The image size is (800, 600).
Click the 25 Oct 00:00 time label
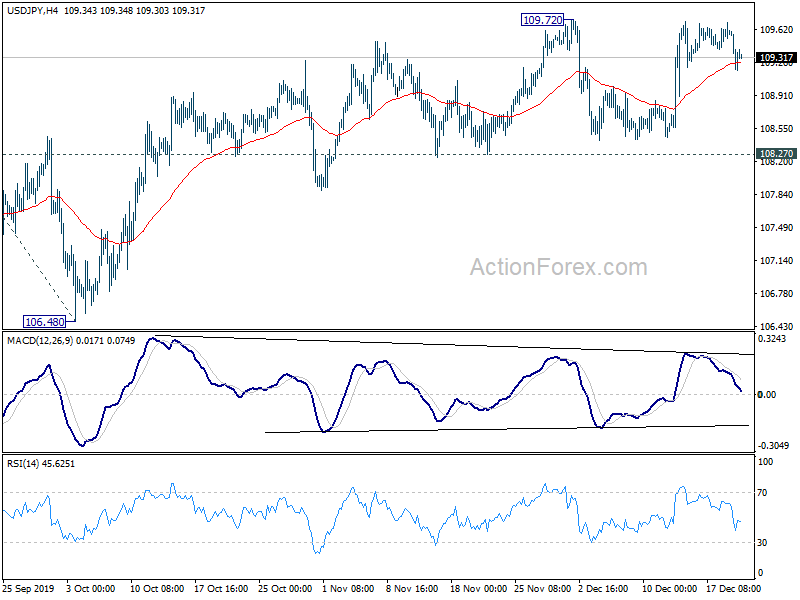[x=285, y=588]
